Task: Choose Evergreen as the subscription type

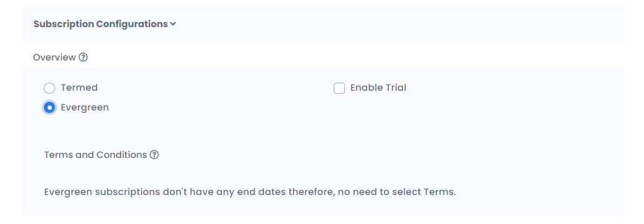Action: coord(49,108)
